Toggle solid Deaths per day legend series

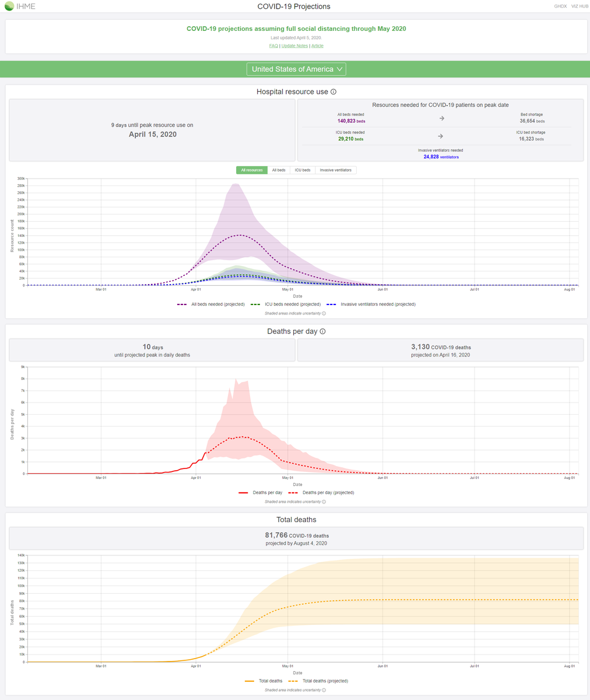[x=260, y=493]
